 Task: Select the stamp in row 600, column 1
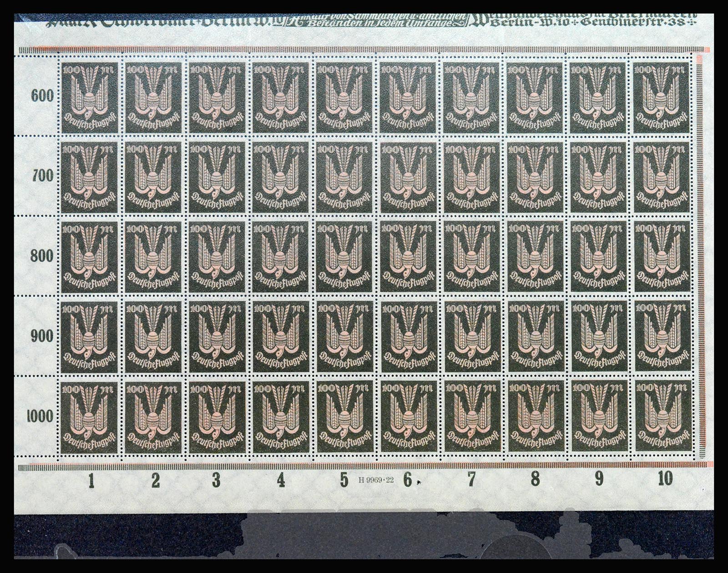click(x=90, y=97)
